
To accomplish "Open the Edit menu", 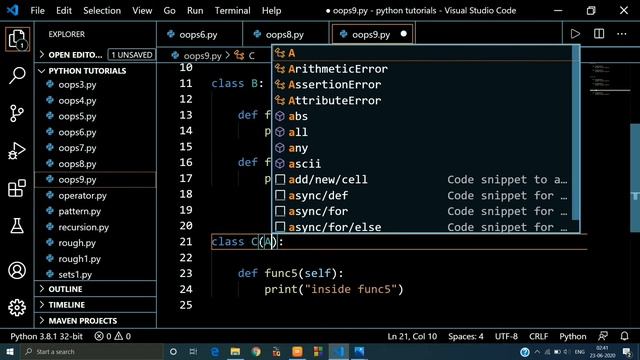I will click(x=64, y=11).
